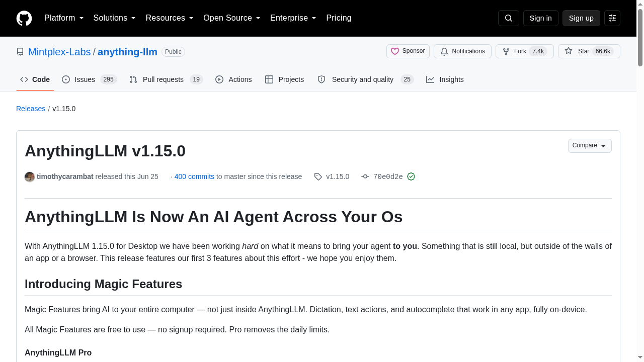The image size is (644, 362).
Task: Open commit 70e0d2e
Action: tap(388, 176)
